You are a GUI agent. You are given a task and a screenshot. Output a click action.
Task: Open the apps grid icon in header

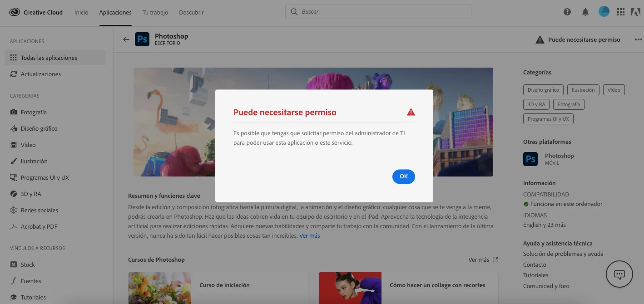621,12
